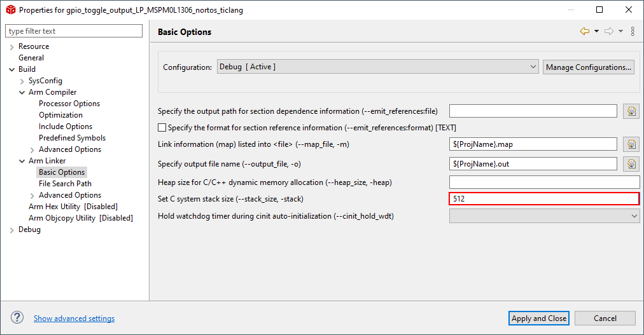Screen dimensions: 644x335
Task: Open the back history dropdown arrow
Action: click(596, 31)
